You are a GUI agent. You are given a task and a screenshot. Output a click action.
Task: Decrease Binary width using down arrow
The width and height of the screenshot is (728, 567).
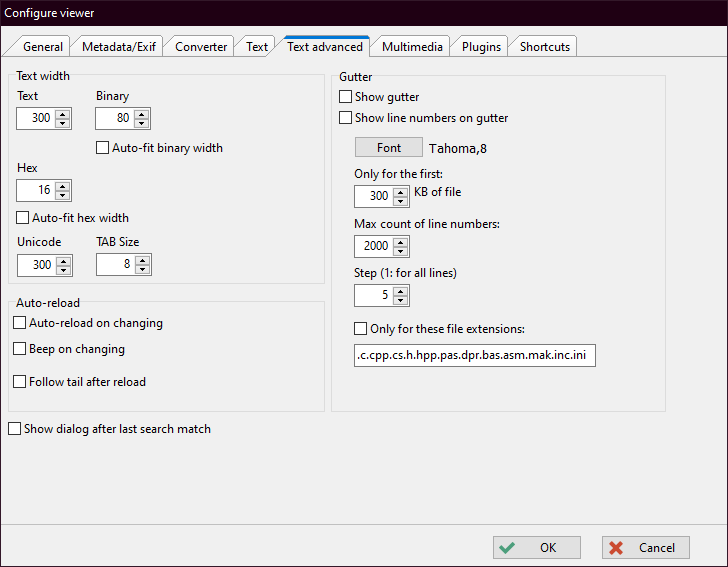(x=141, y=124)
